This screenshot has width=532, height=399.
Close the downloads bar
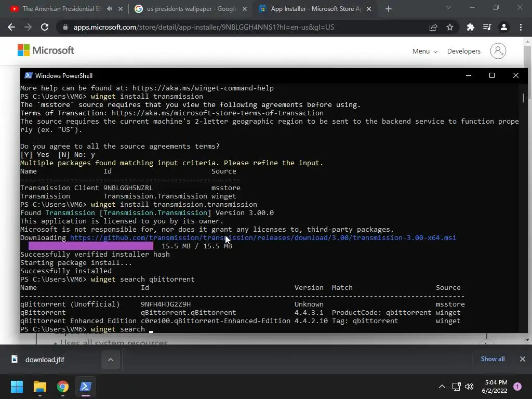pyautogui.click(x=523, y=359)
